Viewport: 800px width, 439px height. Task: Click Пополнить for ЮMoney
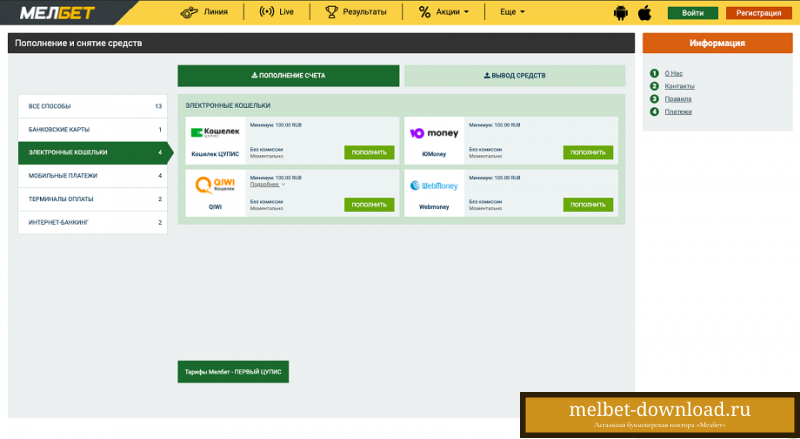click(x=588, y=152)
